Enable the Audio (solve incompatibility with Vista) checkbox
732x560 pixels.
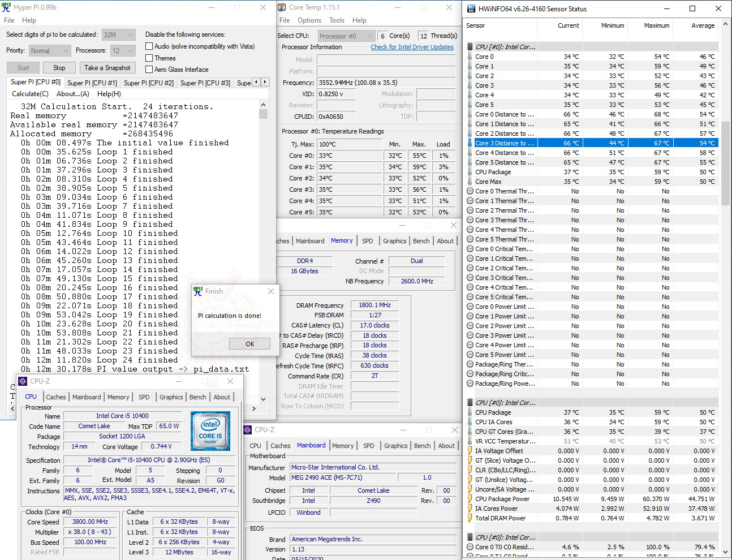click(x=149, y=46)
